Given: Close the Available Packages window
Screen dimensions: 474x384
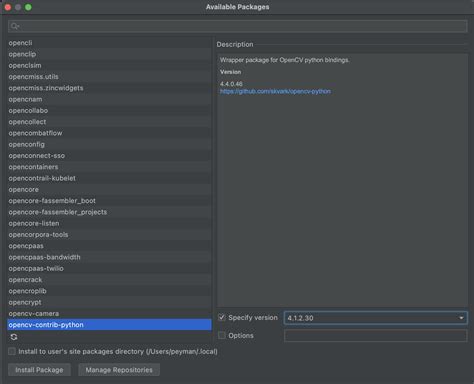Looking at the screenshot, I should 8,7.
